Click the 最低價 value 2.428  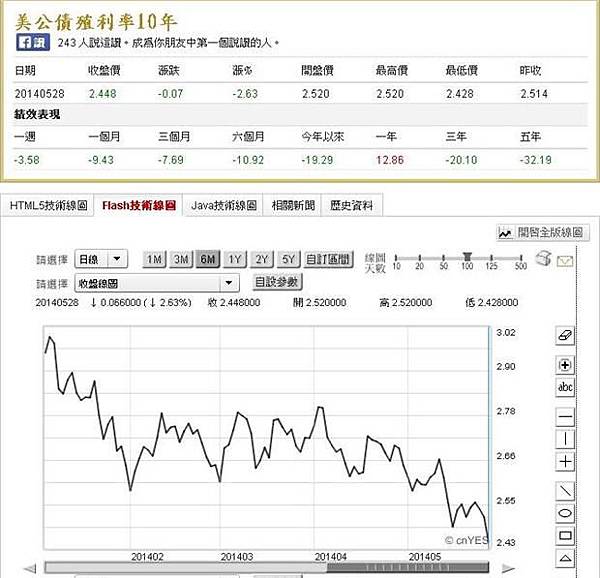[x=460, y=94]
